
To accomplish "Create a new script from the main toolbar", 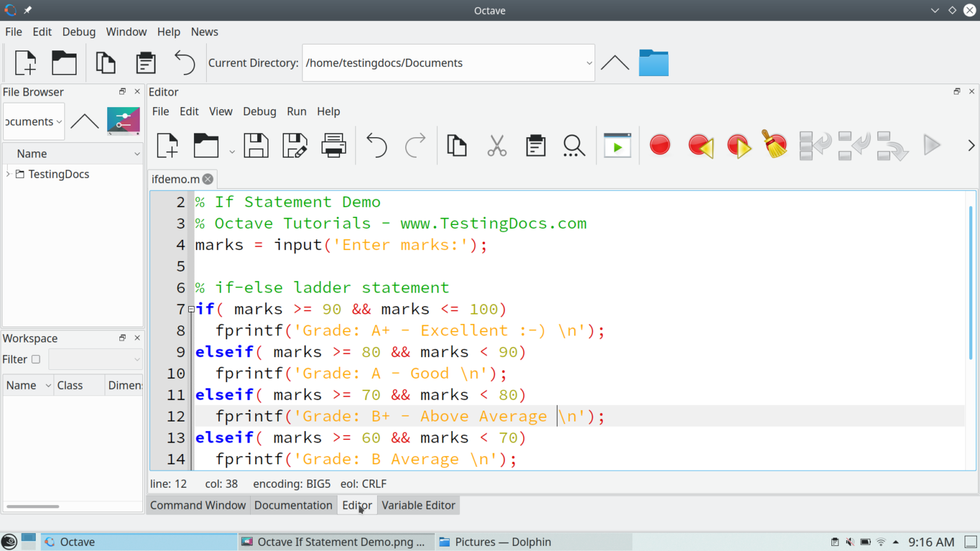I will (25, 62).
